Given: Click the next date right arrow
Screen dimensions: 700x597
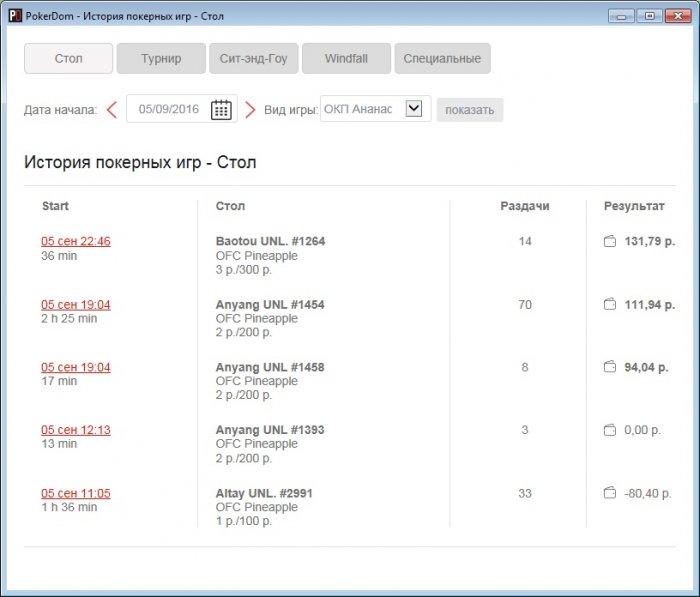Looking at the screenshot, I should point(250,110).
